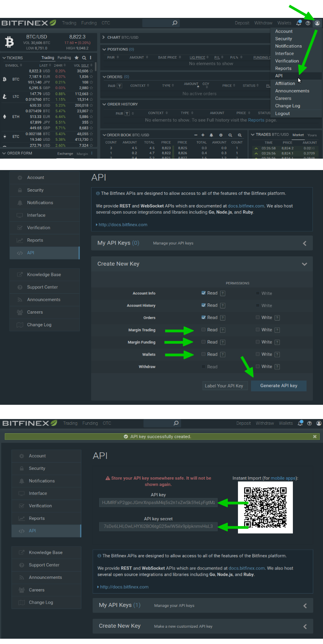
Task: Open the mobile apps link near Instant Import
Action: point(284,478)
